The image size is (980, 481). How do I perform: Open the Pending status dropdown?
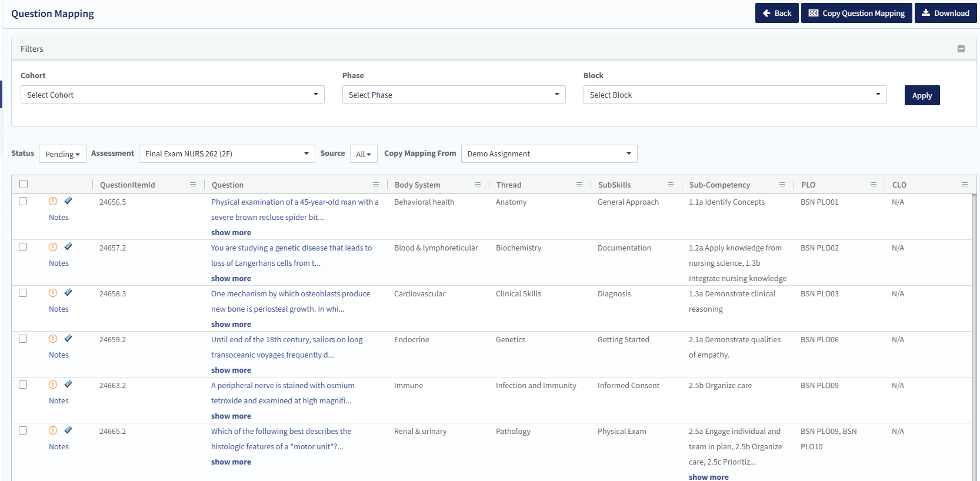point(62,154)
